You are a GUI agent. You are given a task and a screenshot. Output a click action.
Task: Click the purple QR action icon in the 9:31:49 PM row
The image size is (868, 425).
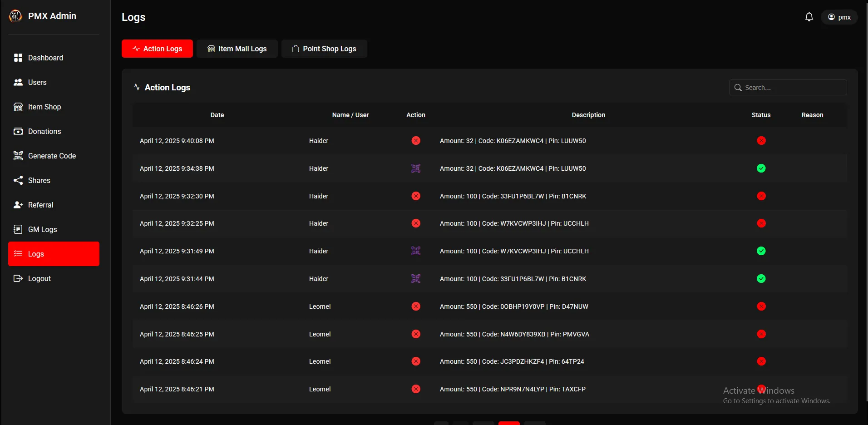click(415, 251)
